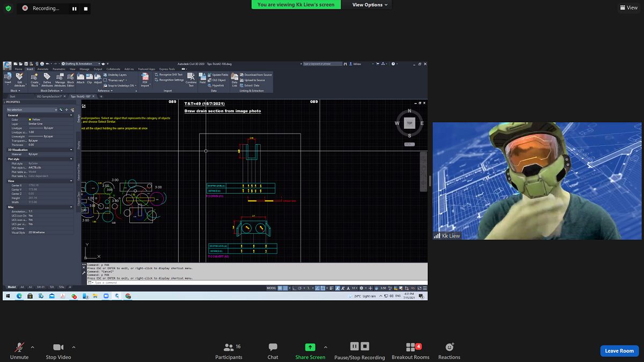The width and height of the screenshot is (644, 362).
Task: Stop Video in Zoom
Action: point(58,351)
